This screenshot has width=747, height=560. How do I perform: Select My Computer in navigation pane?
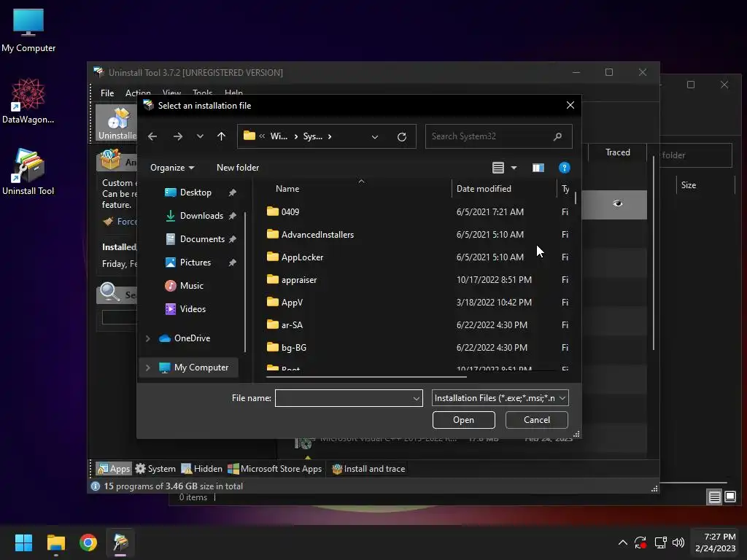coord(201,367)
